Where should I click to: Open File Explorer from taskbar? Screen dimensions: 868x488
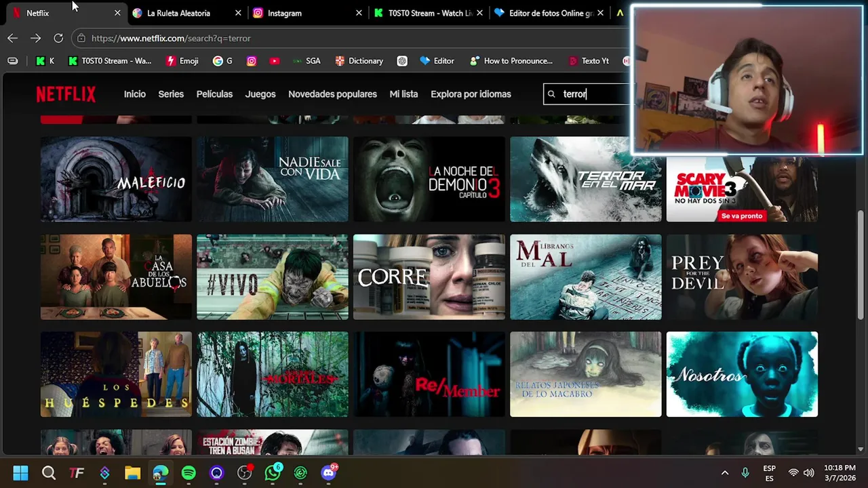(x=132, y=473)
